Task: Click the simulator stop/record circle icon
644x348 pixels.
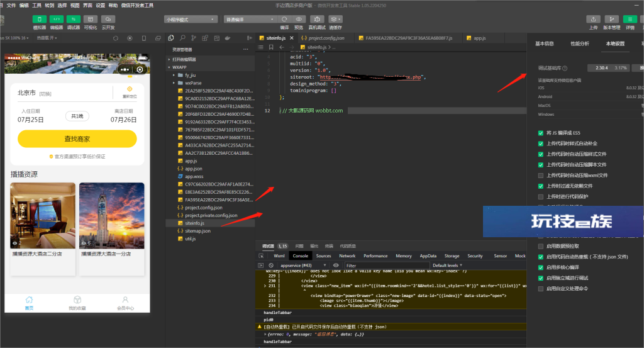Action: [x=130, y=38]
